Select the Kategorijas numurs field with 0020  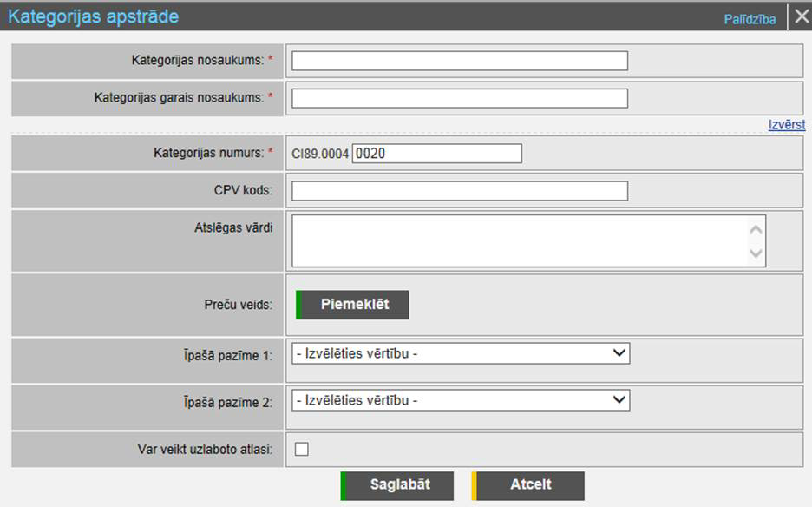[436, 154]
